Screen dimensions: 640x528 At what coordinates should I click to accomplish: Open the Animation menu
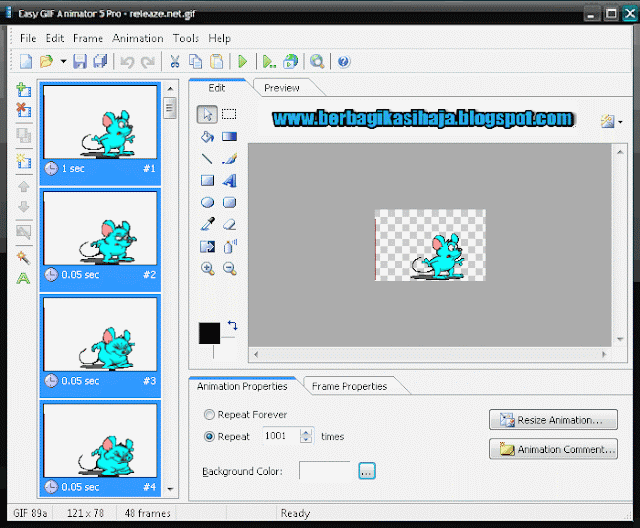point(138,38)
